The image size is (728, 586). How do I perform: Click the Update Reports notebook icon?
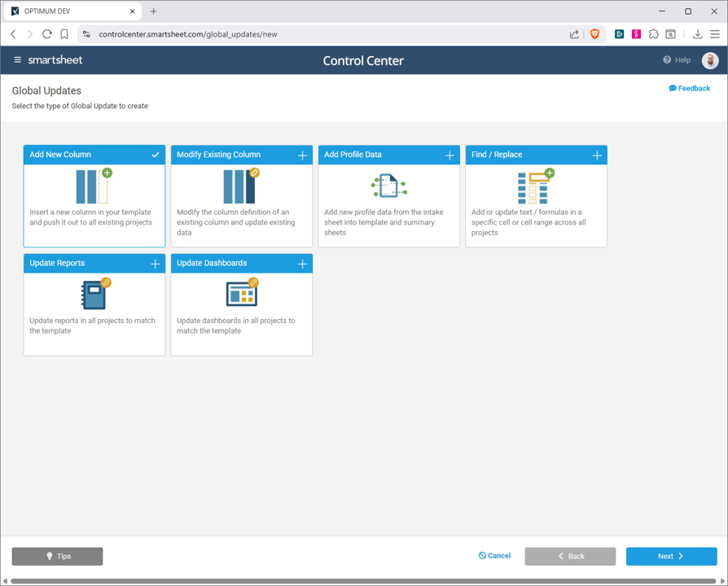[x=94, y=294]
